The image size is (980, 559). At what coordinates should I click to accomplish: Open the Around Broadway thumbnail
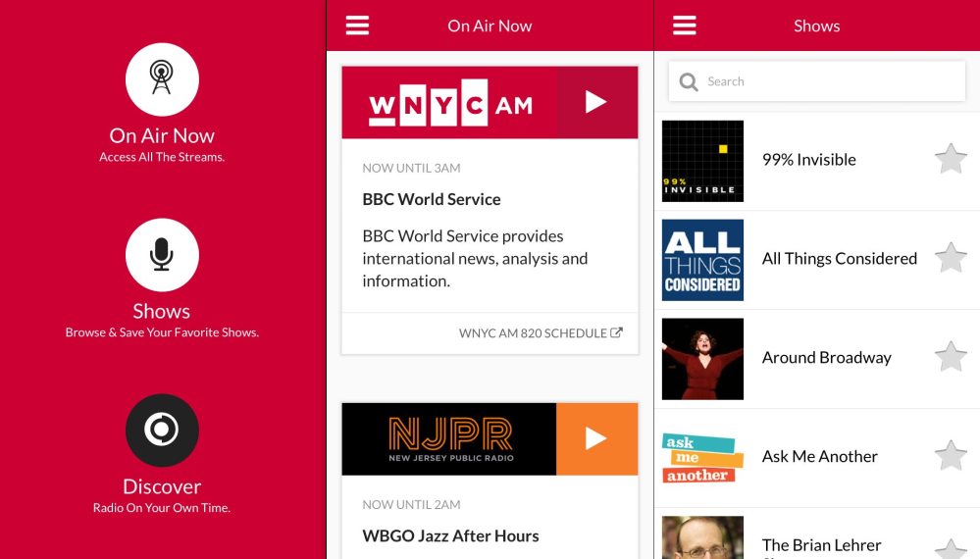tap(702, 359)
